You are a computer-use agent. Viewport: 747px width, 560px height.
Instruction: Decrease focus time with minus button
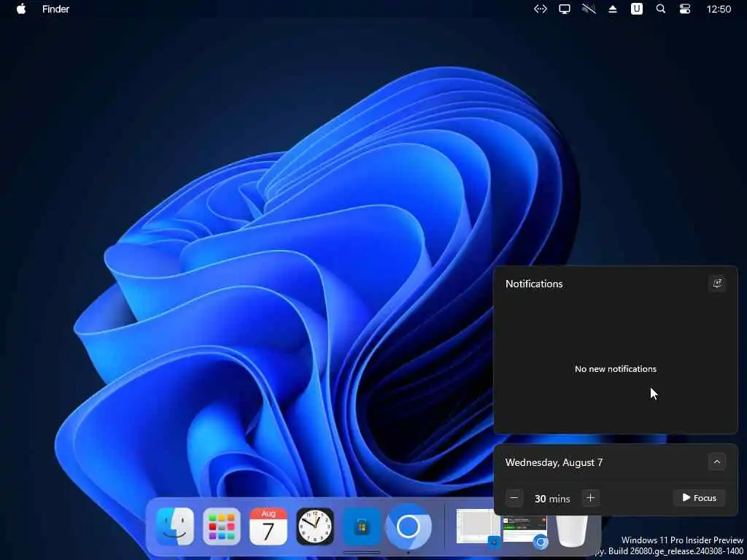[x=514, y=498]
